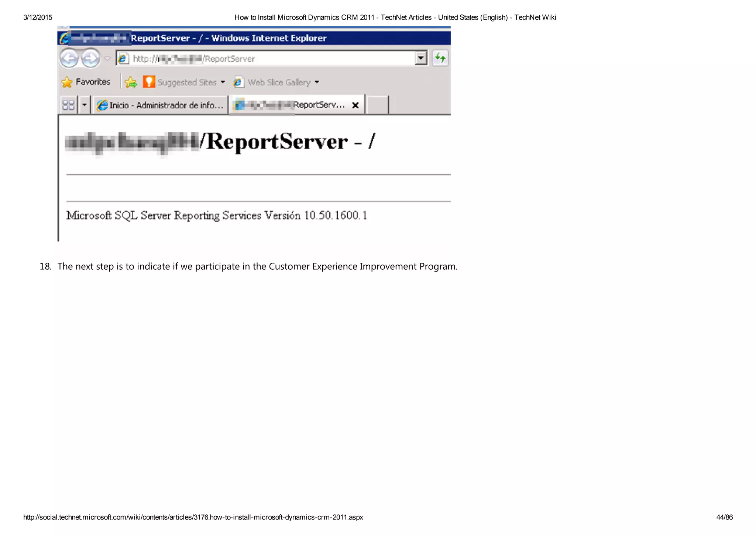Click the New Tab blank button
Viewport: 756px width, 535px height.
(378, 105)
